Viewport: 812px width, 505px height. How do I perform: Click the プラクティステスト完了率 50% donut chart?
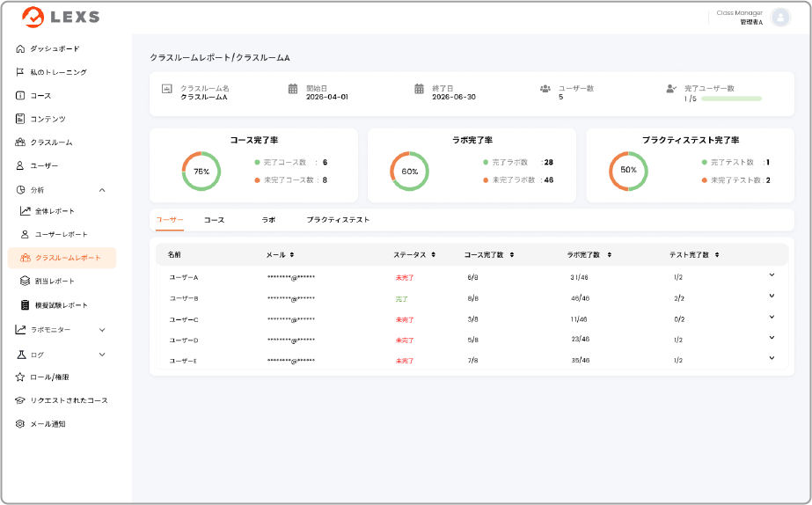628,171
